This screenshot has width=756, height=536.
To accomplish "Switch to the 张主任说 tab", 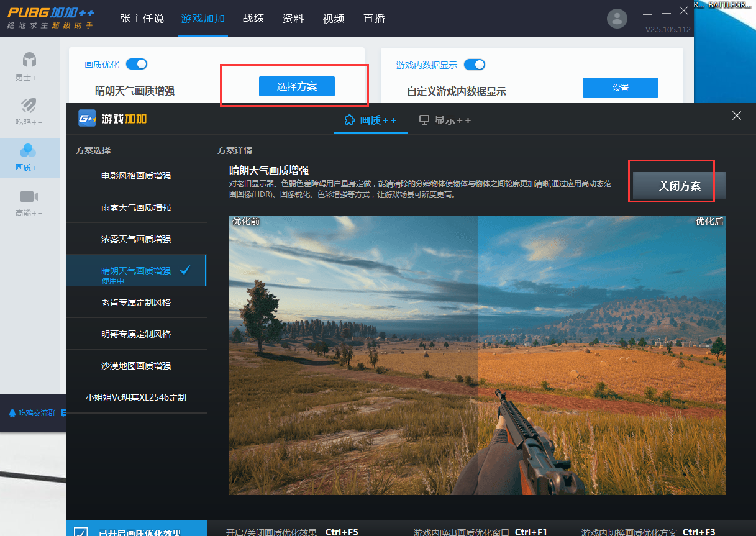I will (x=142, y=18).
